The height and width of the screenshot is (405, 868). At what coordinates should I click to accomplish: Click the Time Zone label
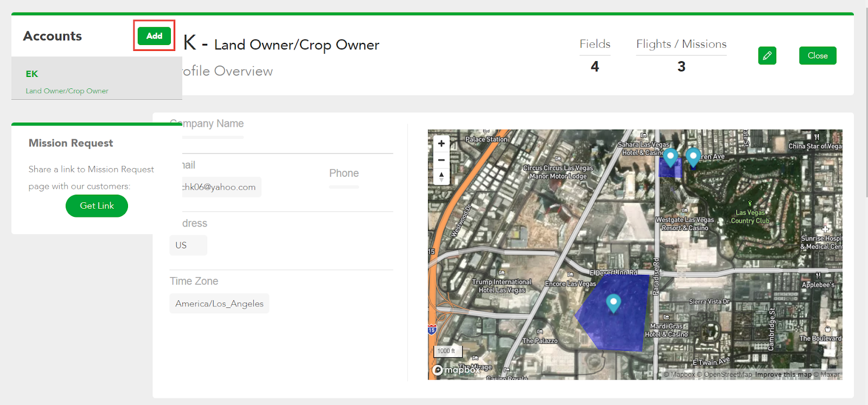pos(194,281)
